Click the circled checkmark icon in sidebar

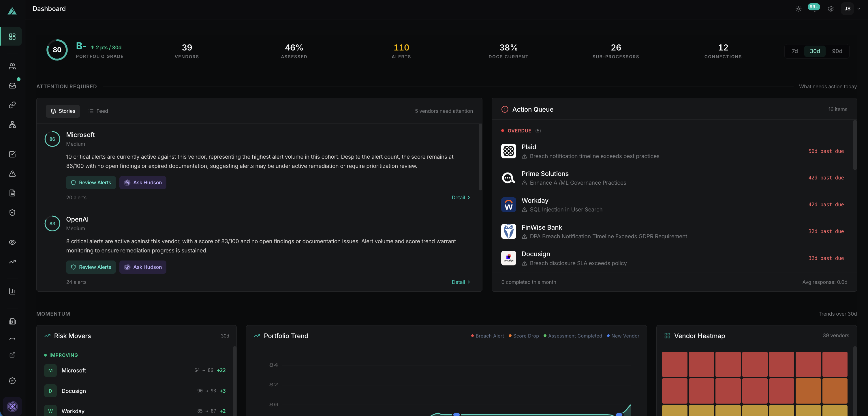click(x=12, y=381)
